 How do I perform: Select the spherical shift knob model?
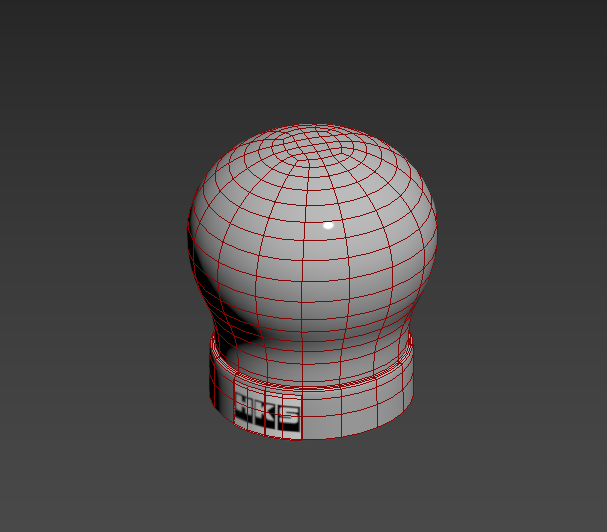click(x=312, y=281)
